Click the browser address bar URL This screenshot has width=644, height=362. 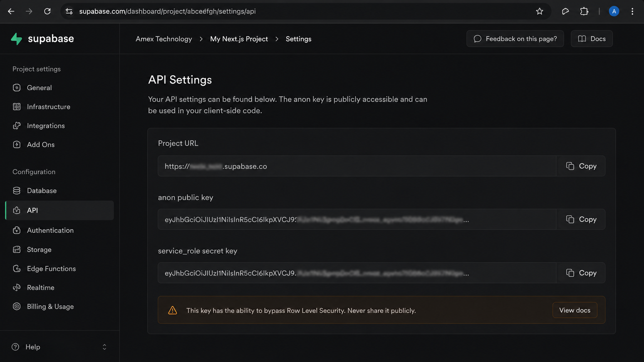click(168, 12)
